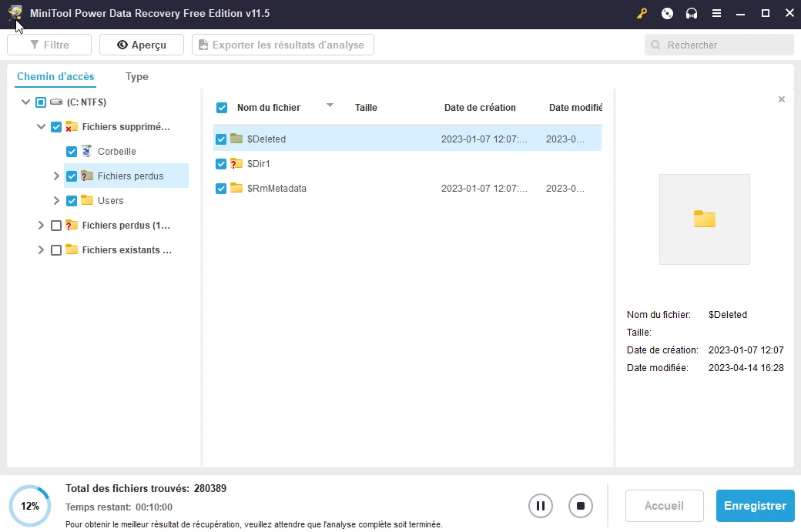The image size is (801, 532).
Task: Sort by Date modifié column header
Action: [575, 108]
